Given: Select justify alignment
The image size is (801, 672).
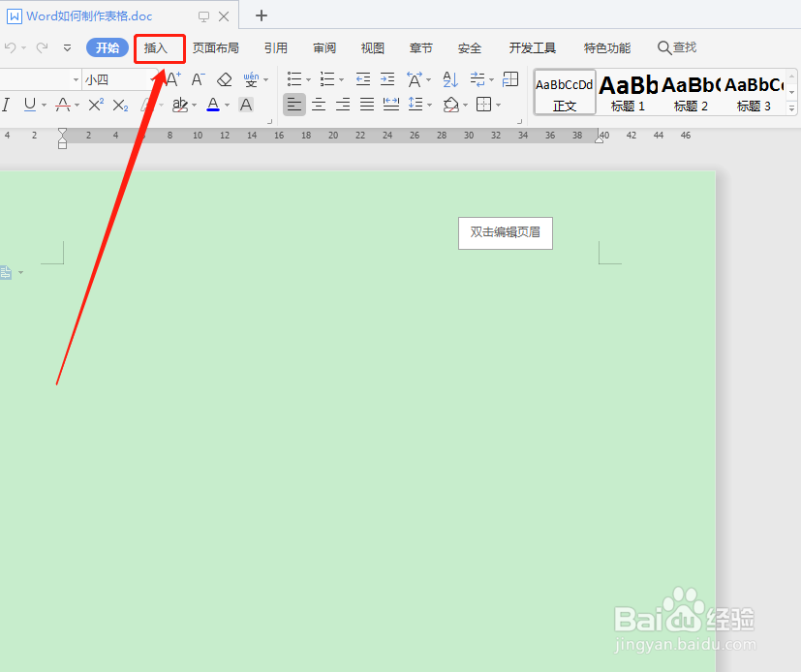Looking at the screenshot, I should coord(367,105).
